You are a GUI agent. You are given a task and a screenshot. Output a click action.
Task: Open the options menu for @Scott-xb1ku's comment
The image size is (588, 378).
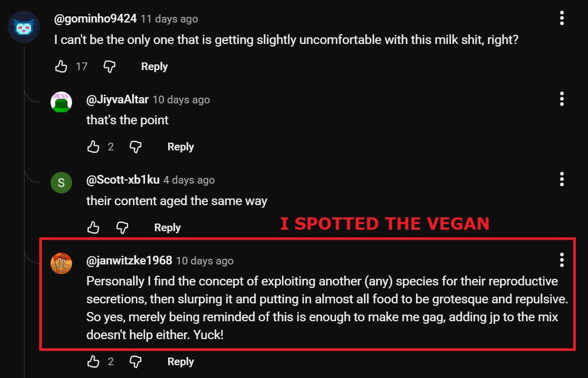561,180
